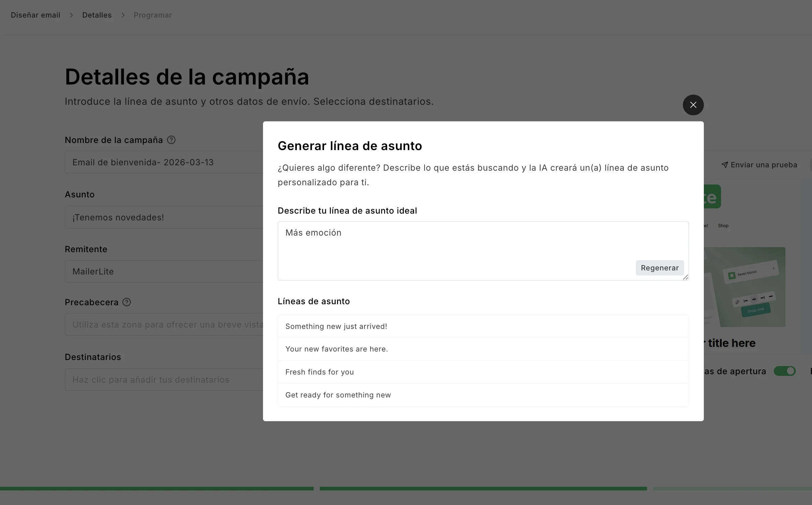
Task: Open help icon next to Precabecera
Action: pyautogui.click(x=126, y=302)
